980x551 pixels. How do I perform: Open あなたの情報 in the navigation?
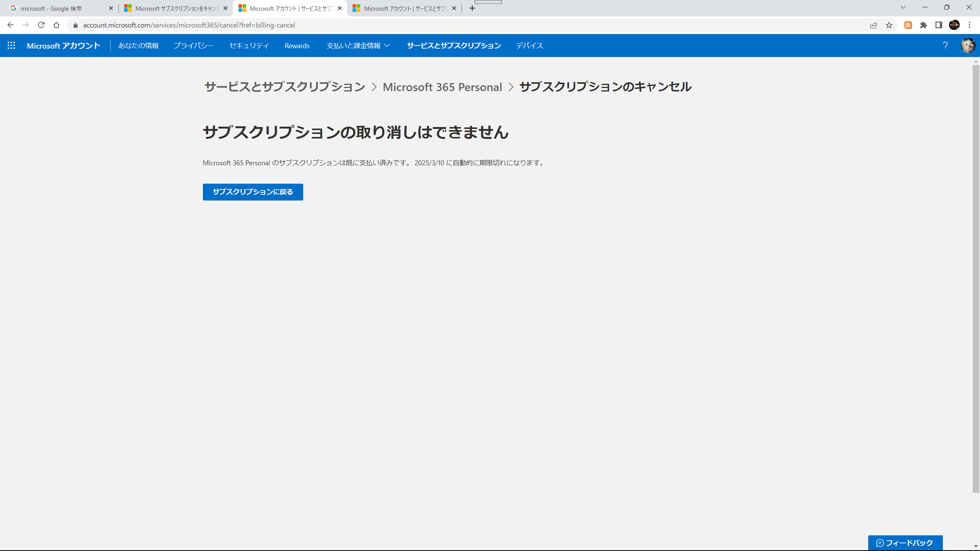(x=138, y=46)
